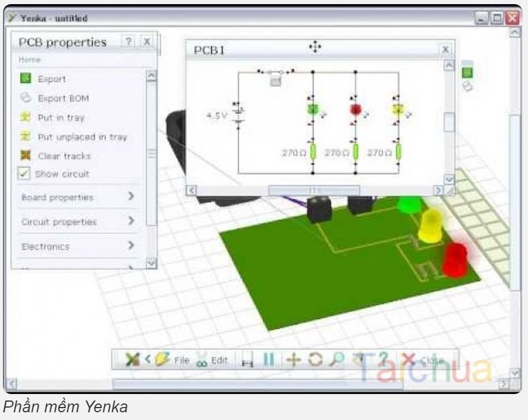Click the Export icon in PCB properties
This screenshot has width=528, height=420.
[25, 79]
